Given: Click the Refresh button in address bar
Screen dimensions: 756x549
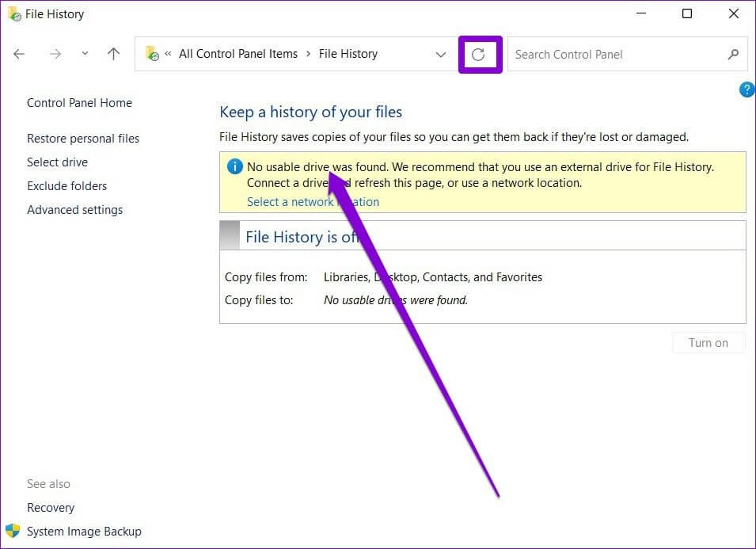Looking at the screenshot, I should 478,55.
